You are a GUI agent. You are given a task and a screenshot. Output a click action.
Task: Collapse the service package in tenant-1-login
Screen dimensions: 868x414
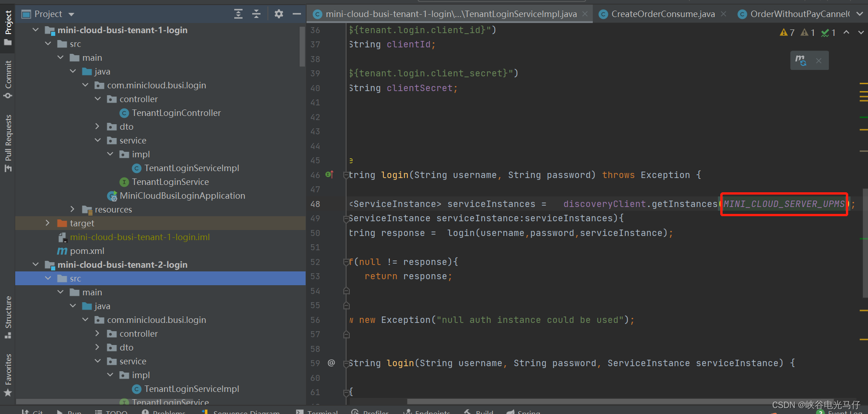(x=98, y=140)
